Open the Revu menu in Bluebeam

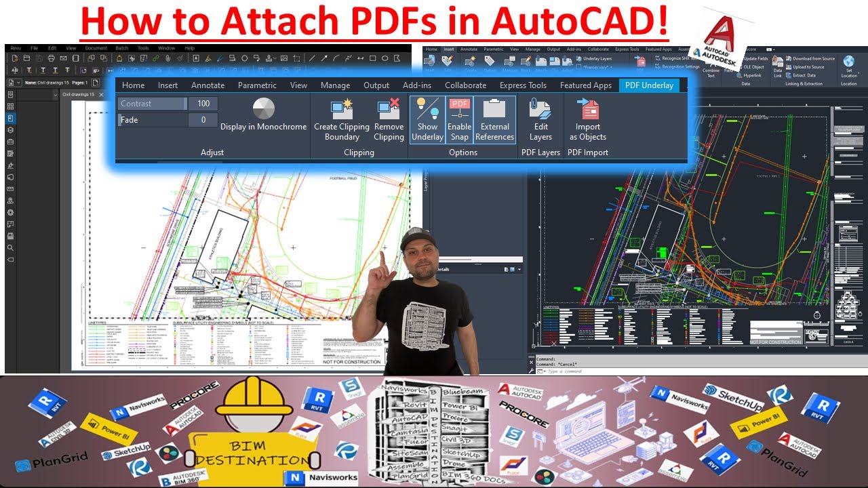(x=16, y=48)
